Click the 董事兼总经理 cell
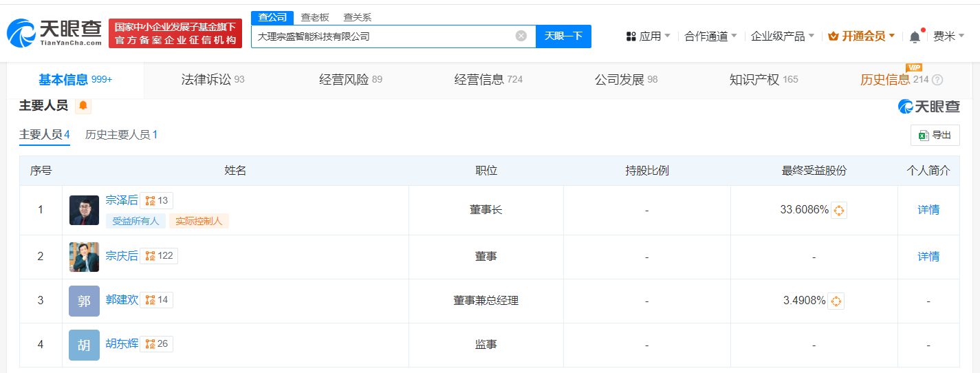Image resolution: width=980 pixels, height=373 pixels. pos(486,301)
